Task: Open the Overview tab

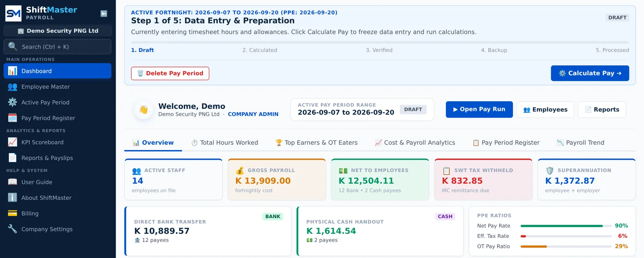Action: [x=153, y=143]
